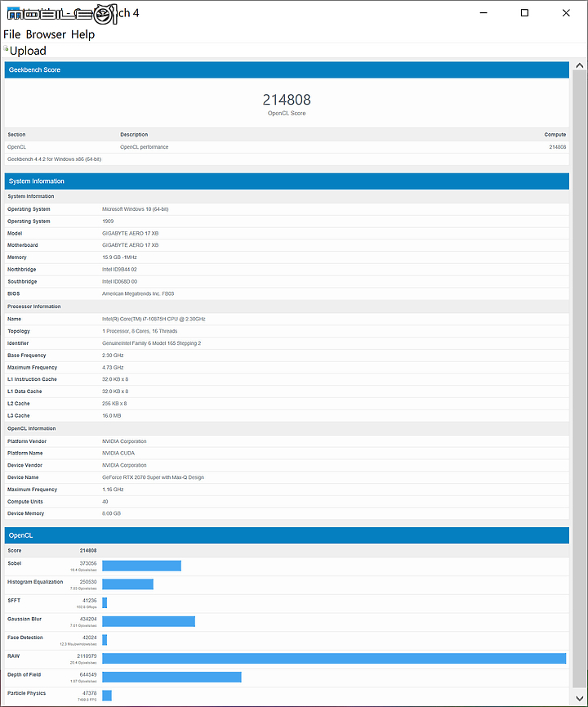The width and height of the screenshot is (588, 707).
Task: Close the Geekbench window
Action: point(566,13)
